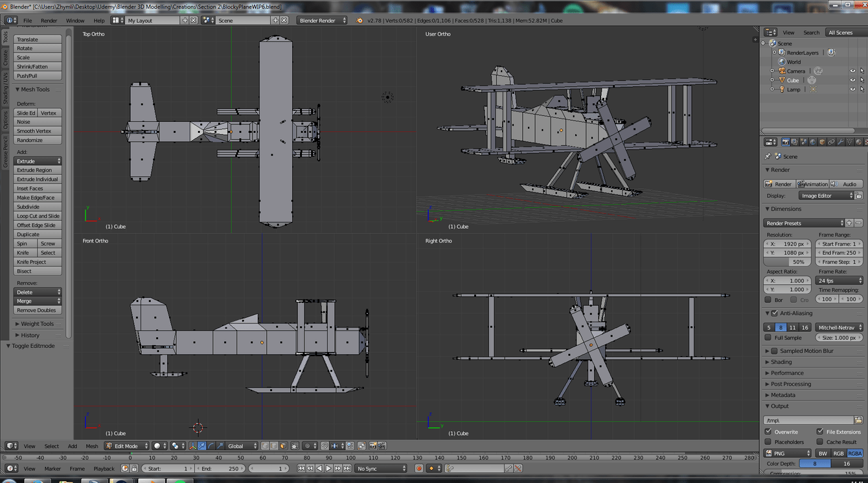Screen dimensions: 868x483
Task: Select the rotate manipulator icon in 3D header
Action: coord(211,446)
